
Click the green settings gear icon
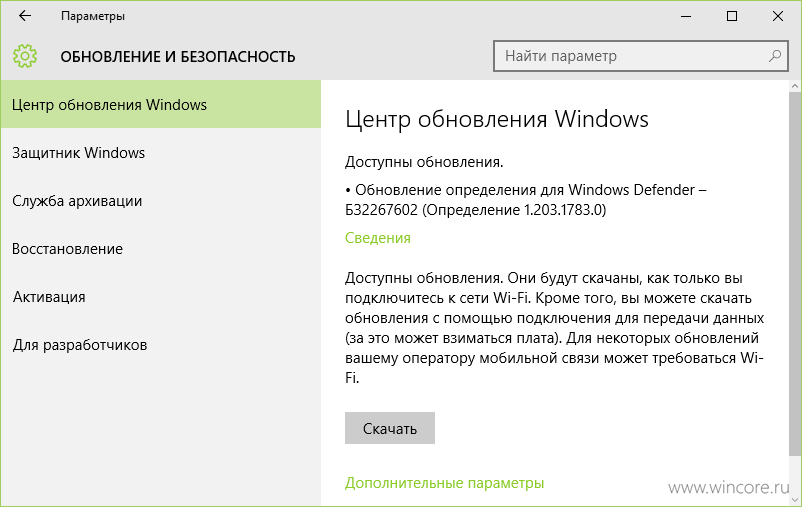click(25, 56)
